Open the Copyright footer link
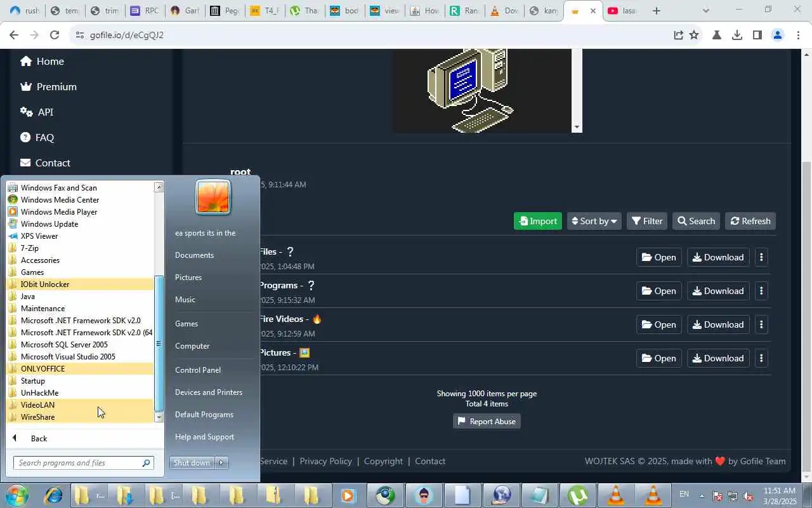812x508 pixels. 383,461
